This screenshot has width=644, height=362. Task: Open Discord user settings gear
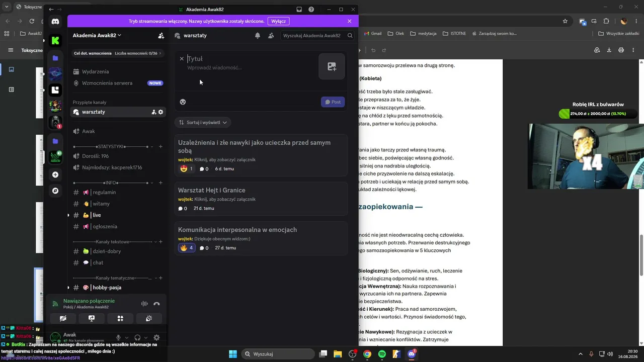[x=156, y=338]
